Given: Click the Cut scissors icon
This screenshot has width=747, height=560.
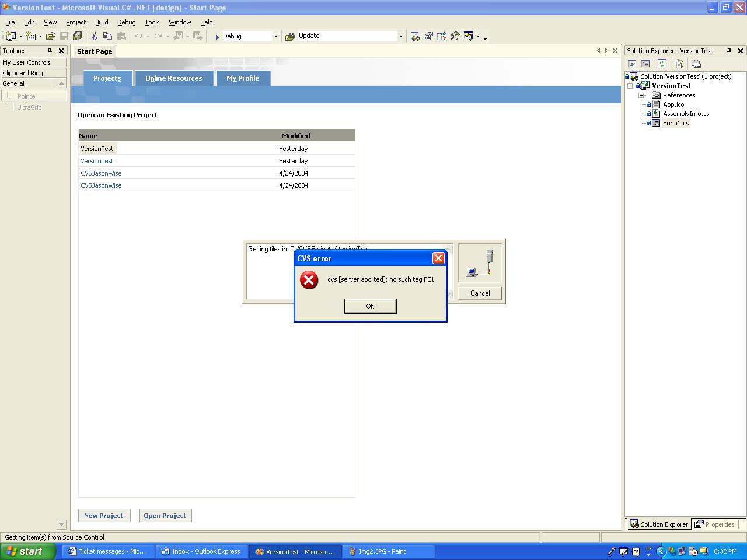Looking at the screenshot, I should 94,36.
